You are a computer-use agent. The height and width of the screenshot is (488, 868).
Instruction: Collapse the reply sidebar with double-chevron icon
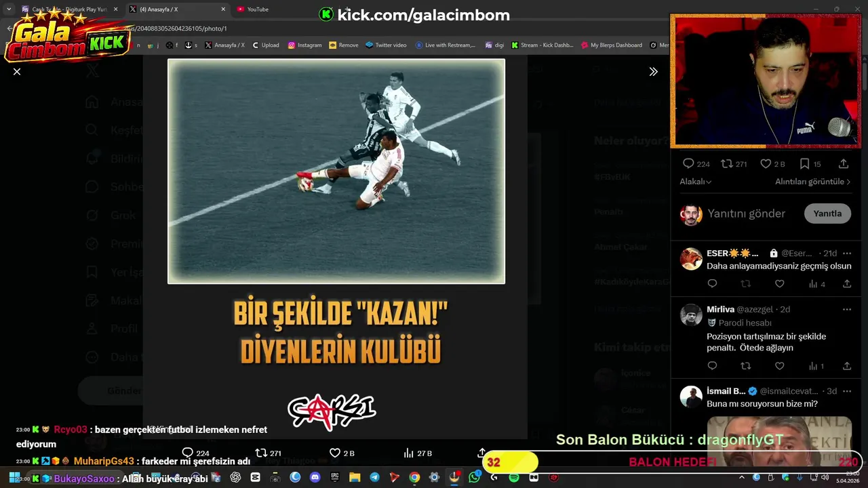tap(653, 71)
